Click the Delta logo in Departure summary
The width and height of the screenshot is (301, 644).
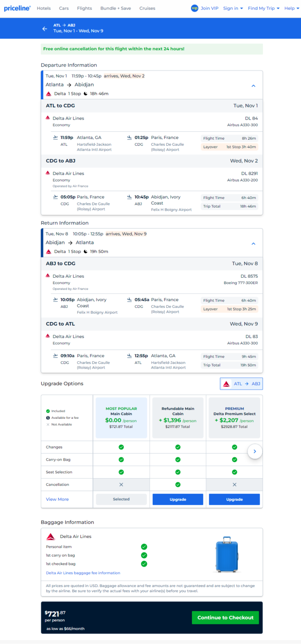(49, 94)
